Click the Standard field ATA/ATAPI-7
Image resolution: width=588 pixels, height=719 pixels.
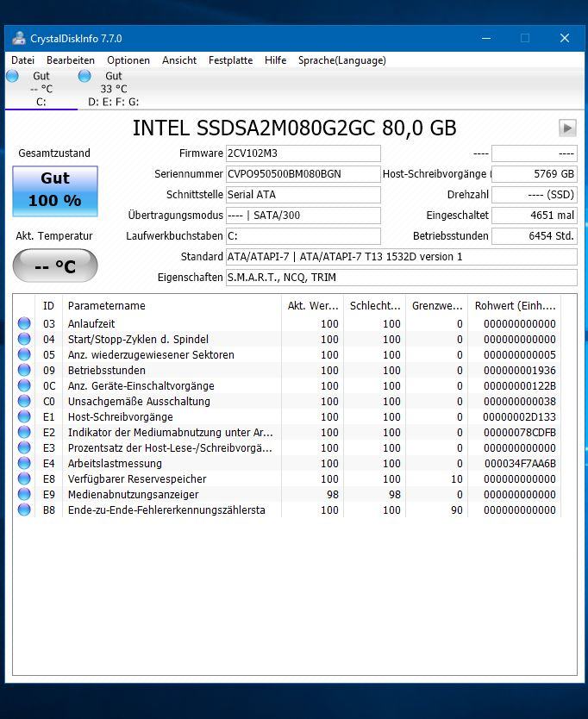tap(401, 257)
